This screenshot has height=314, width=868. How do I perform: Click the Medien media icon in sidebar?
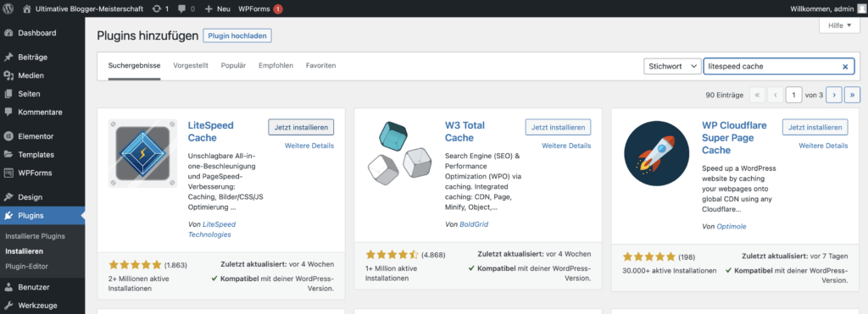click(8, 75)
